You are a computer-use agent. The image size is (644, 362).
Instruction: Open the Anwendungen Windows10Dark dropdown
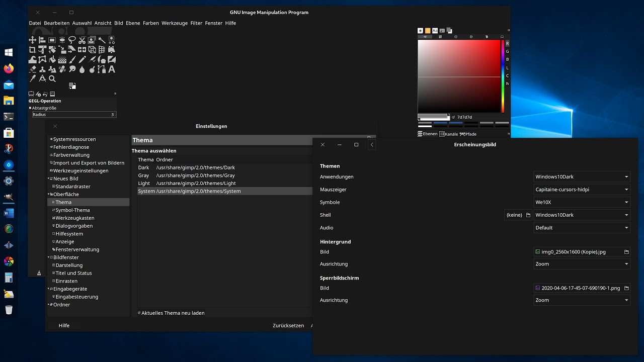point(582,177)
